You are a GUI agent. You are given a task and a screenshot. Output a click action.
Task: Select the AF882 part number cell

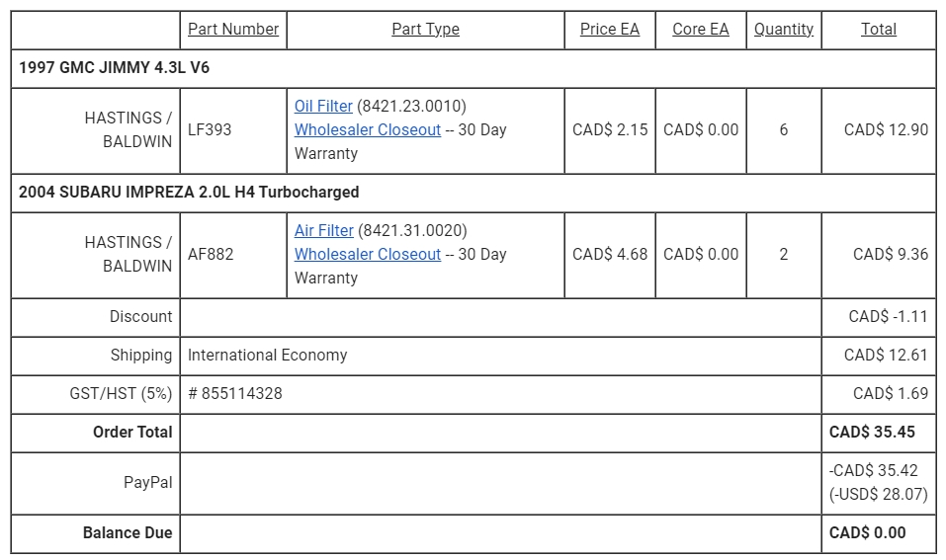pyautogui.click(x=233, y=255)
